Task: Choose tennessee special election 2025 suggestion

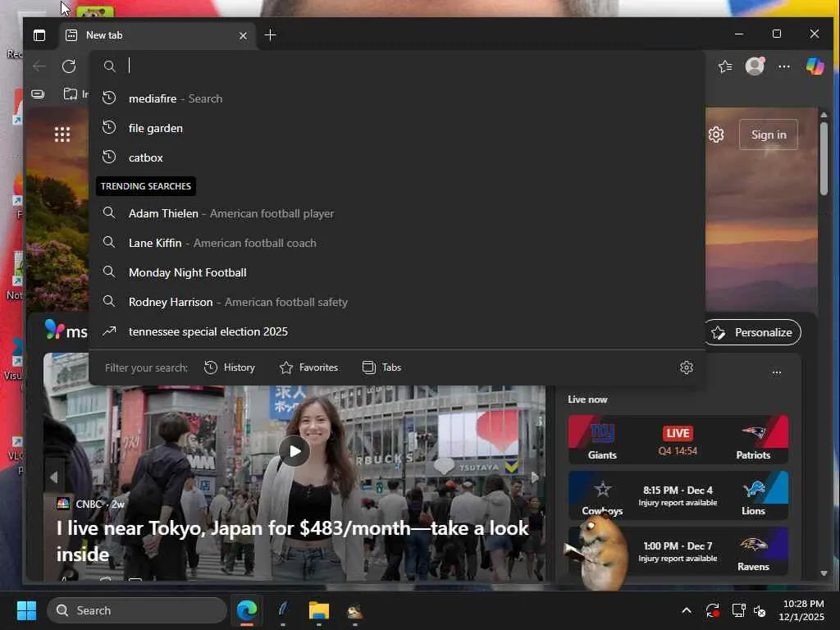Action: [x=396, y=331]
